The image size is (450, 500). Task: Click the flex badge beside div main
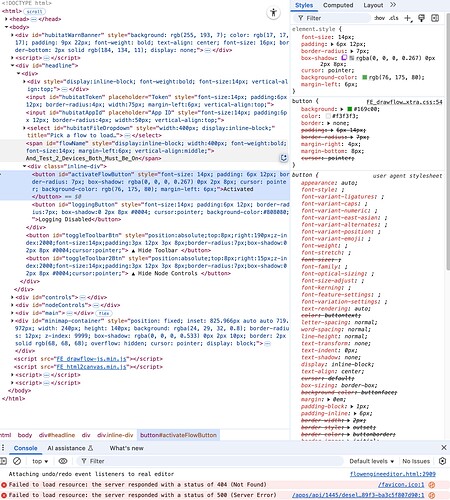coord(104,313)
